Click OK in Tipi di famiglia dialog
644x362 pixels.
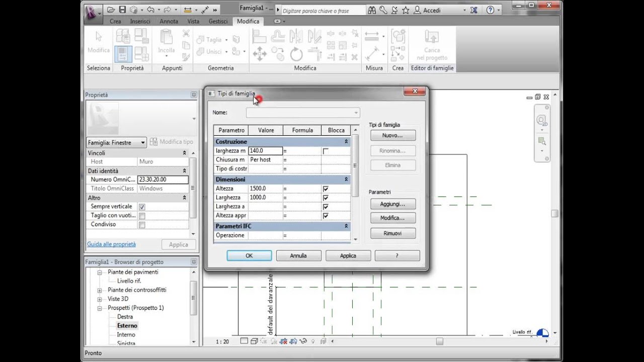pyautogui.click(x=249, y=256)
